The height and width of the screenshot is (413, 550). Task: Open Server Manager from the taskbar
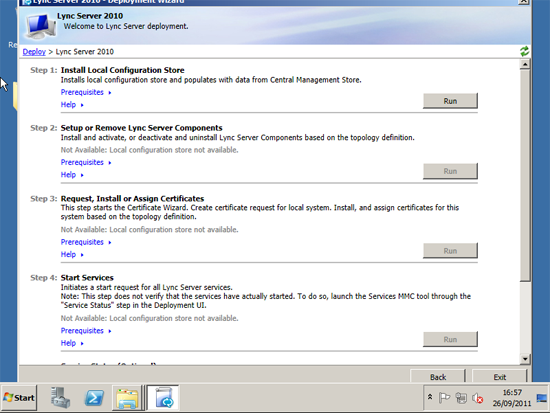point(60,398)
